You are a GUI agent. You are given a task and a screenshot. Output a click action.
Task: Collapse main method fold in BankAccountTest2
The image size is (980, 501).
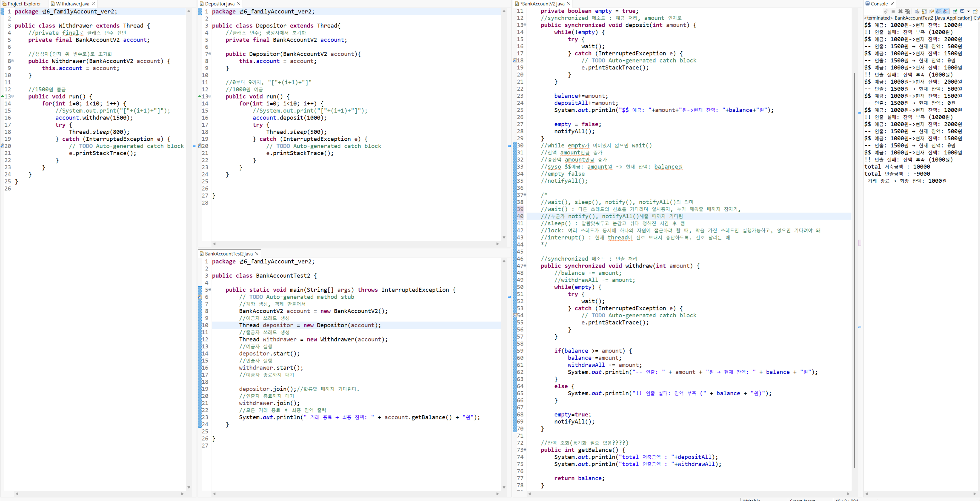pos(210,290)
